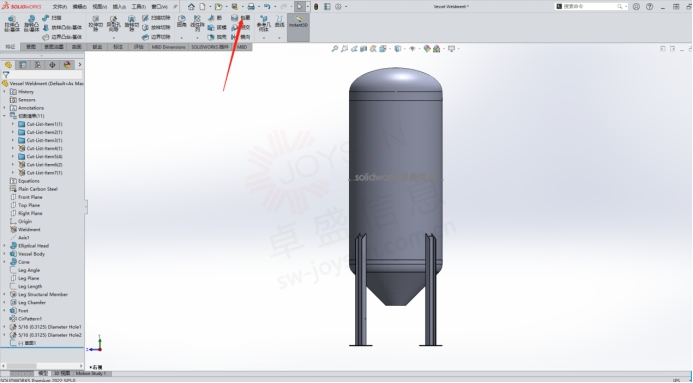Open the Options gear icon
The width and height of the screenshot is (693, 383).
(x=338, y=7)
